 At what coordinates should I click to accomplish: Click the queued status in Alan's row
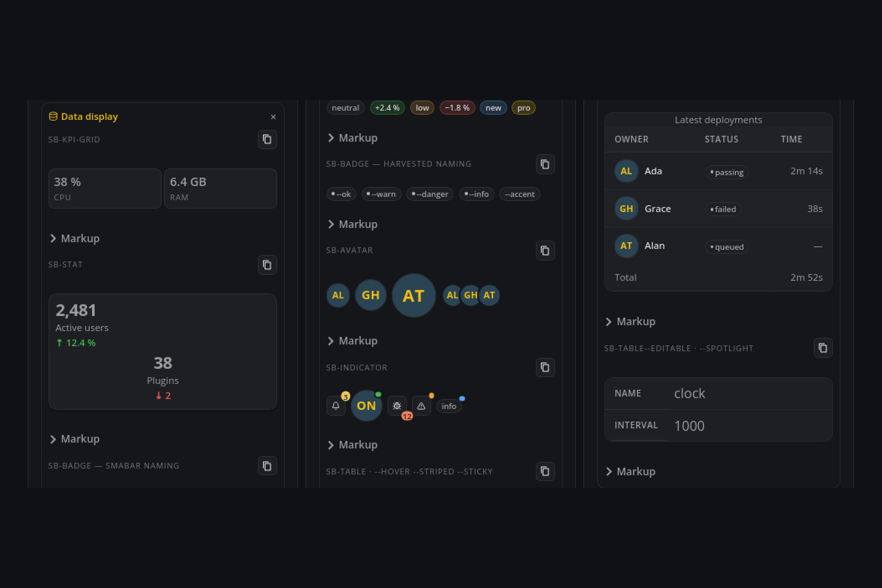727,247
